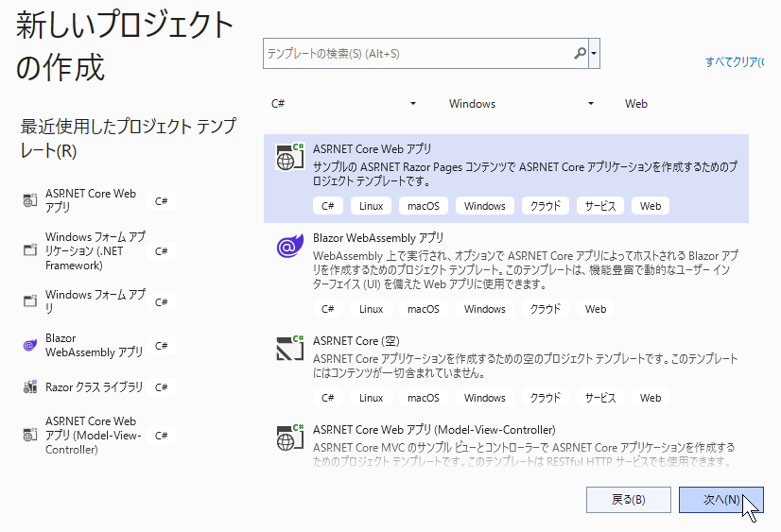The width and height of the screenshot is (781, 532).
Task: Click Linux tag on ASP.NET Core Web アプリ
Action: (x=371, y=206)
